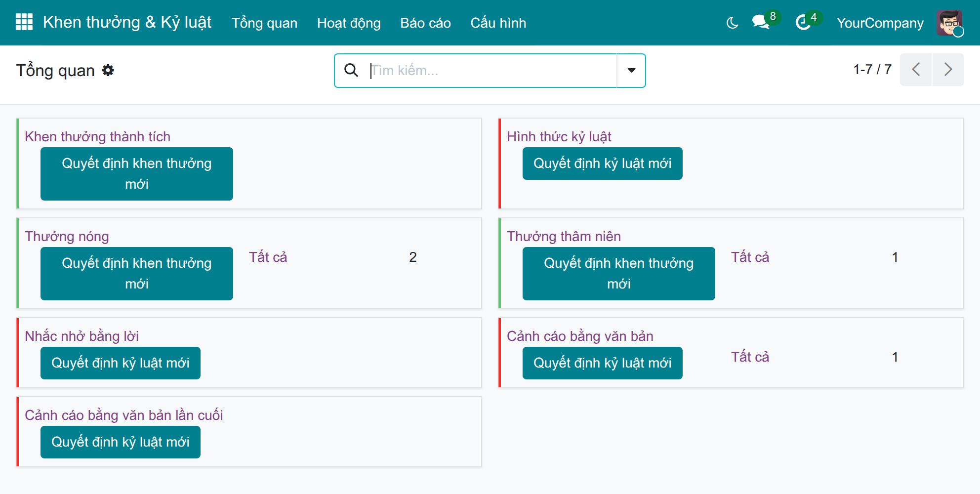
Task: Open the apps grid menu icon
Action: (x=24, y=22)
